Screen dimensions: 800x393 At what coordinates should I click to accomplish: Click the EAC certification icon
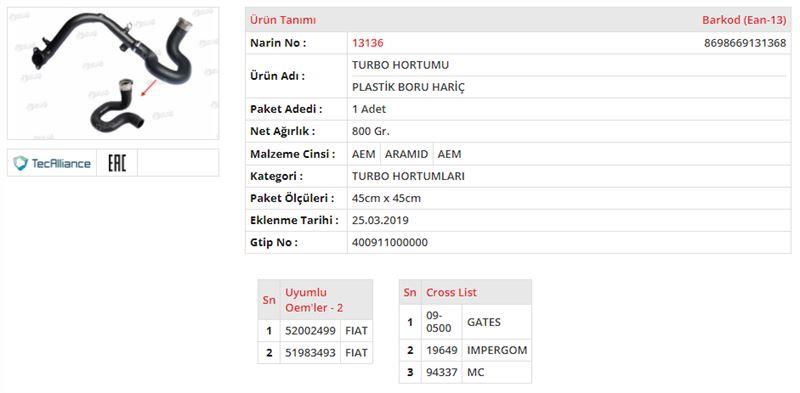117,163
